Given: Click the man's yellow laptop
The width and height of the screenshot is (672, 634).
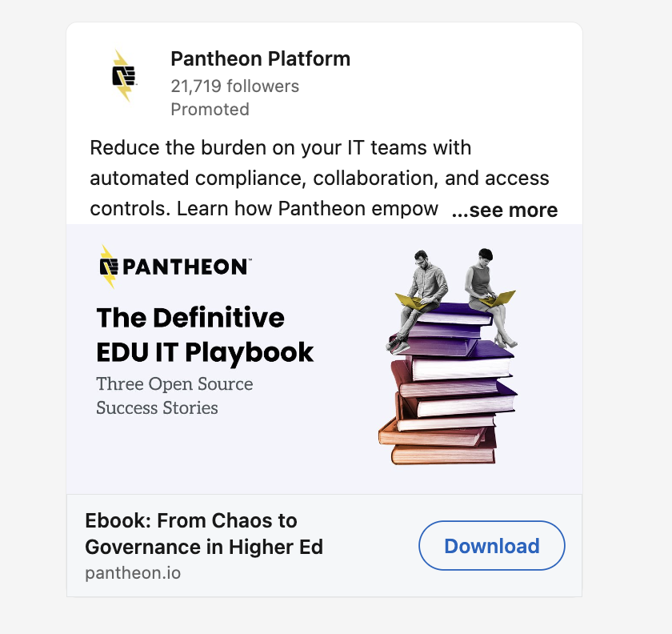Looking at the screenshot, I should [410, 302].
